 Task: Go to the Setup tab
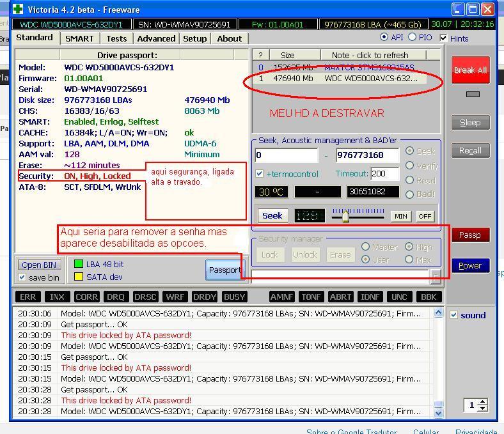(195, 38)
